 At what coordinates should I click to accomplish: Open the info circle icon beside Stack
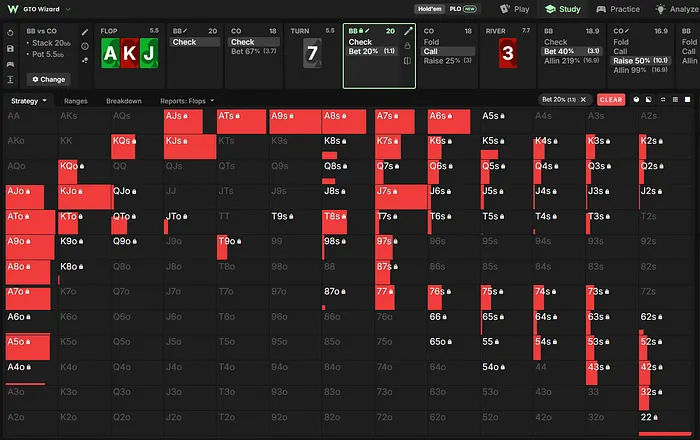click(x=85, y=46)
